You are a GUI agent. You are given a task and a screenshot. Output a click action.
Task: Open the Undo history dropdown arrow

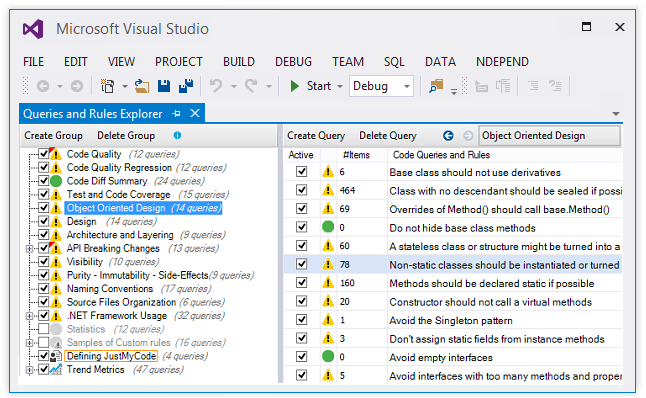point(234,87)
